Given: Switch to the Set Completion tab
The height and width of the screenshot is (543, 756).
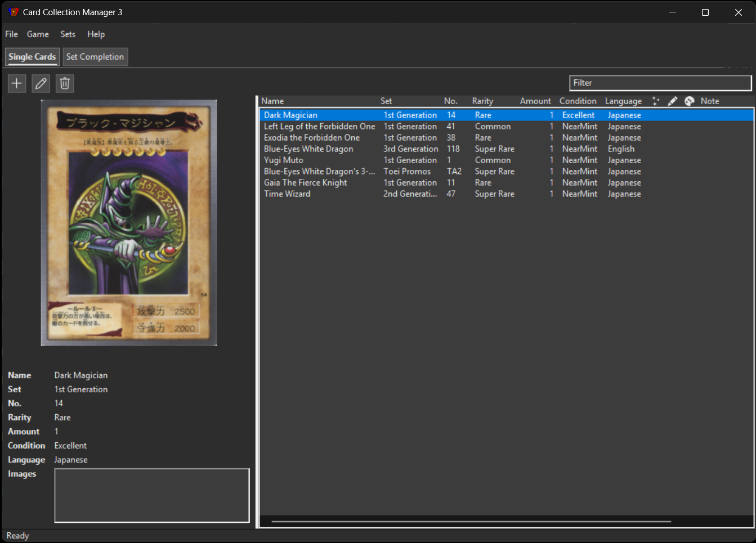Looking at the screenshot, I should click(95, 57).
